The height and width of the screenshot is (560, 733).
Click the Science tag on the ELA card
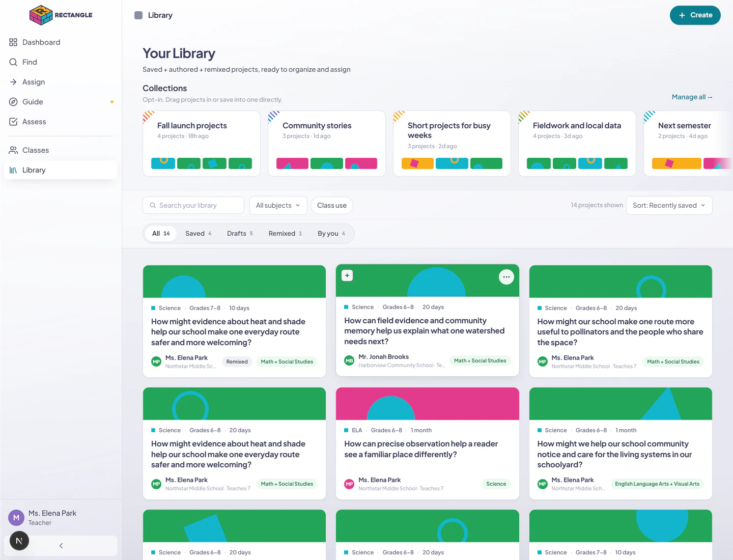click(x=496, y=484)
